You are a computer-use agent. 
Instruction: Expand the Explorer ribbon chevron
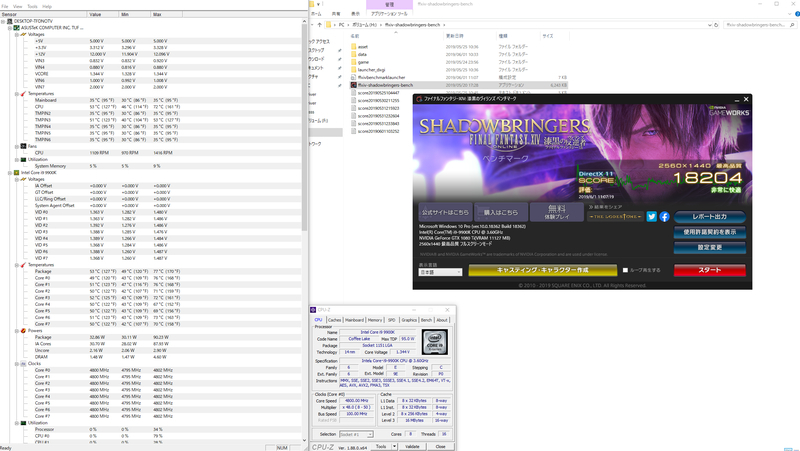tap(791, 14)
